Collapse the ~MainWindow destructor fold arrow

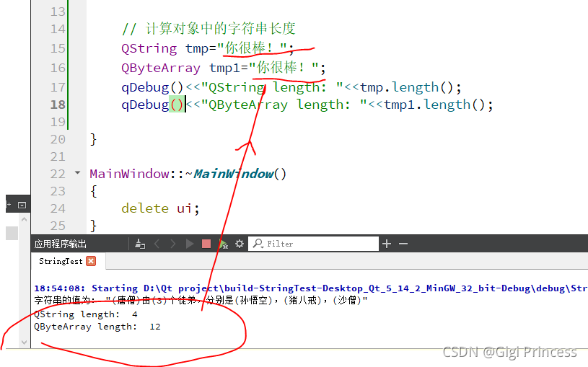coord(78,173)
